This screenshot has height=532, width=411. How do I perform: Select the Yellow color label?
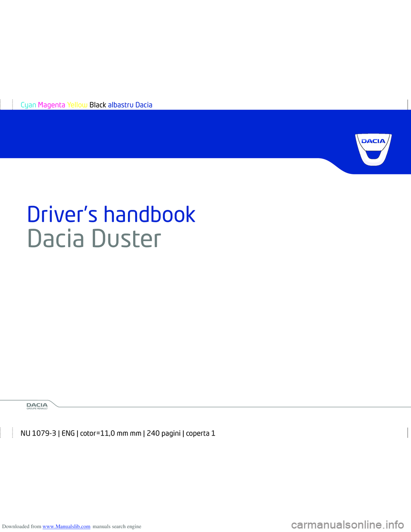click(x=77, y=105)
